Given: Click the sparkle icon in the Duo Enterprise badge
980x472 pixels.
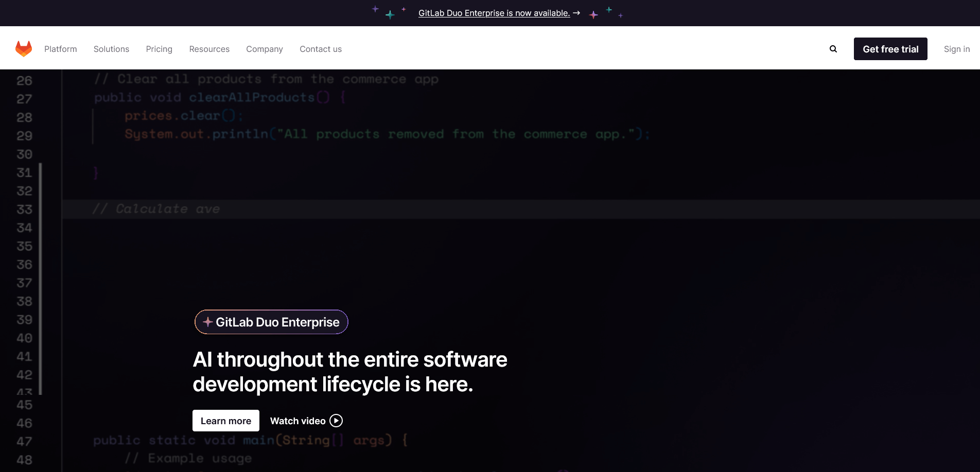Looking at the screenshot, I should coord(207,322).
